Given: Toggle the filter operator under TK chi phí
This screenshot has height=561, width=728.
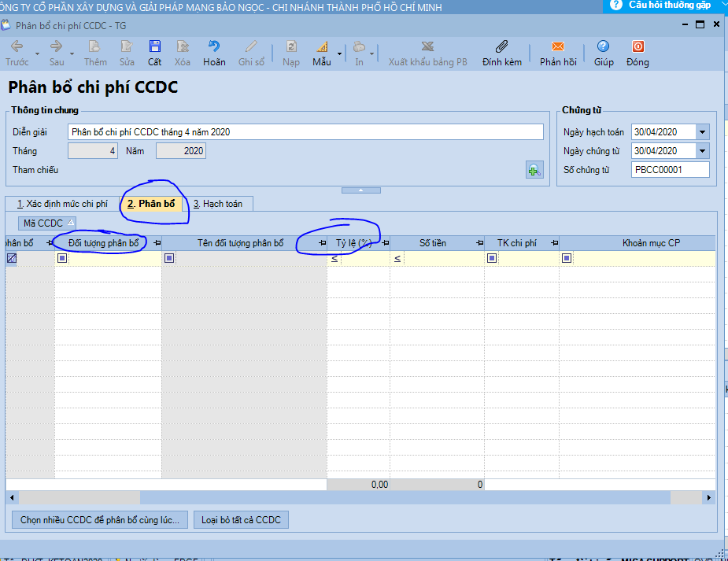Looking at the screenshot, I should tap(492, 258).
